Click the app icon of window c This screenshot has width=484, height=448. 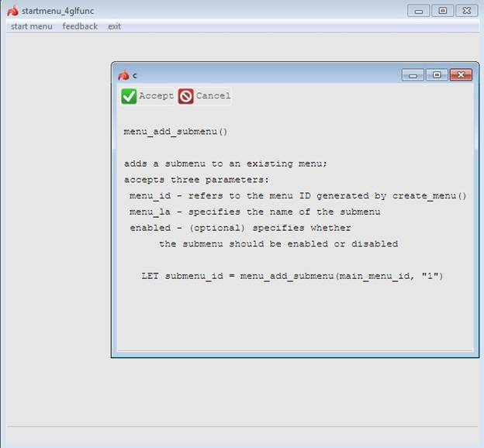pyautogui.click(x=123, y=75)
